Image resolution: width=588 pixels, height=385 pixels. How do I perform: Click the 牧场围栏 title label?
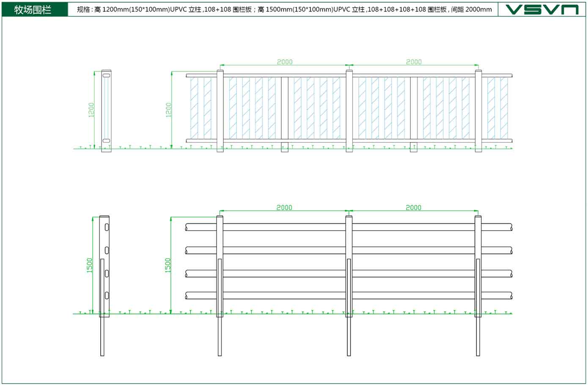click(33, 10)
